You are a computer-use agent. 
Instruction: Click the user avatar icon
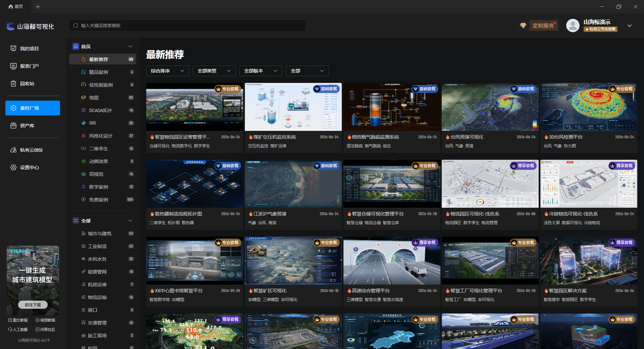click(573, 26)
